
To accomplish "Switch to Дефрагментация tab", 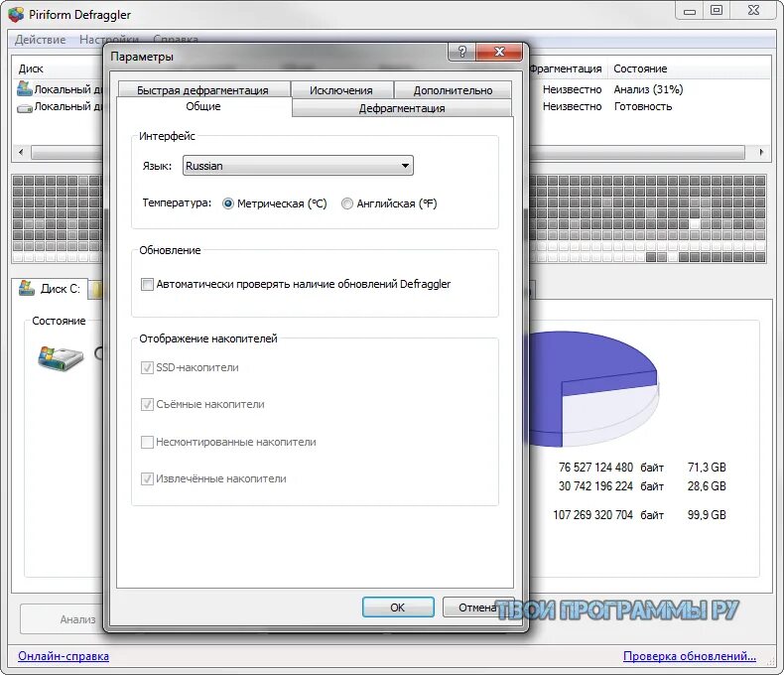I will pyautogui.click(x=402, y=108).
